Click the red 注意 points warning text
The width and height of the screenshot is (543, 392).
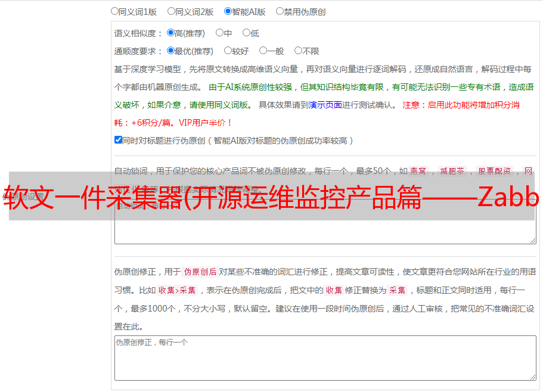coord(317,114)
